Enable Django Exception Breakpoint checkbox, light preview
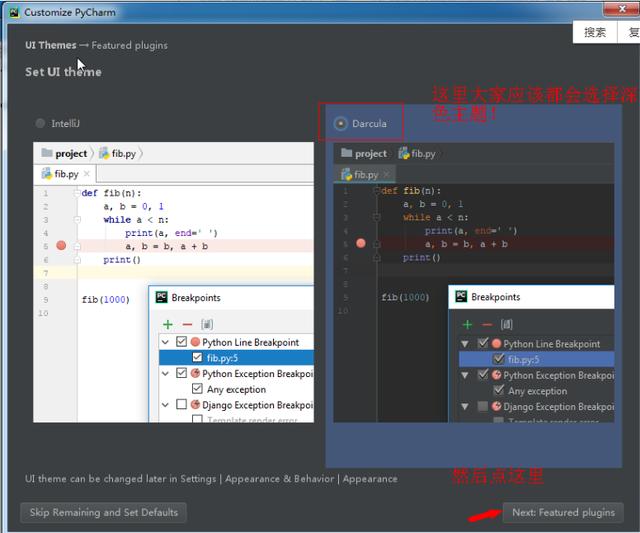This screenshot has width=640, height=533. point(182,404)
